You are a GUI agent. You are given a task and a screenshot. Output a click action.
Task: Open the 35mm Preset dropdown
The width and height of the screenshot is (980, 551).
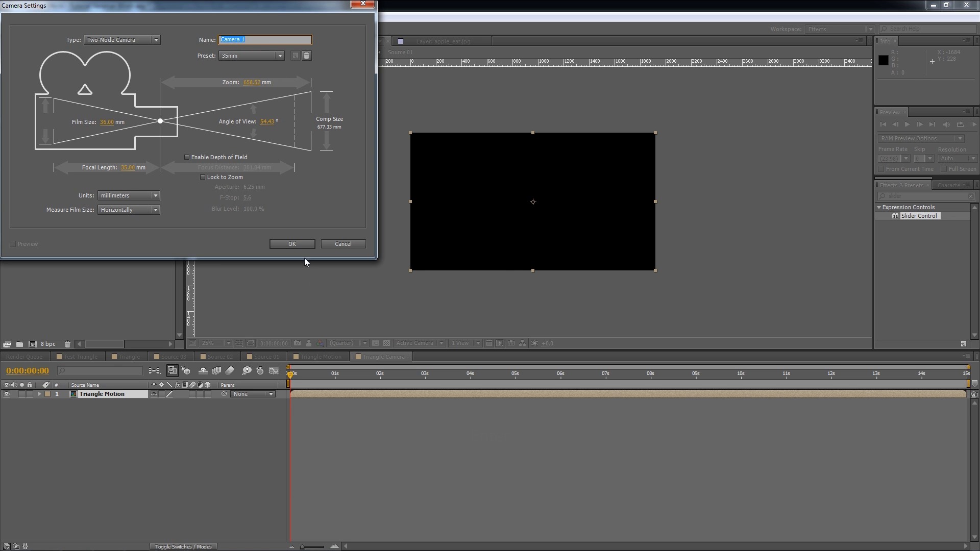click(x=252, y=56)
